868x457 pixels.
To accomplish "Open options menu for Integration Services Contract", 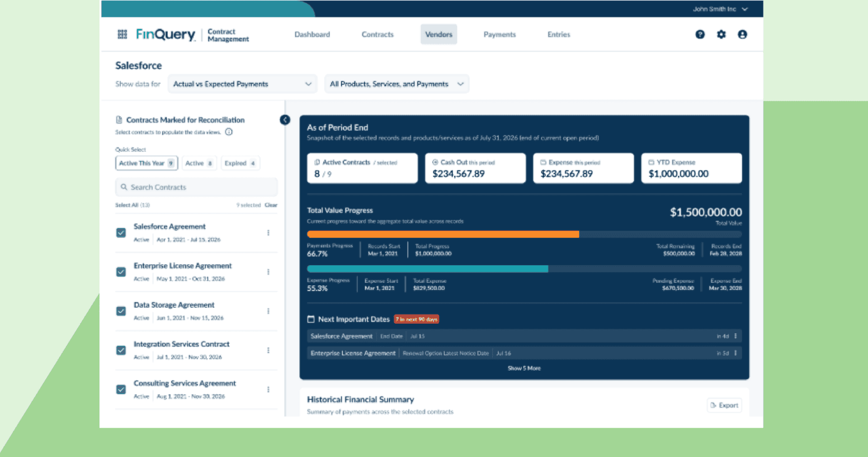I will (268, 350).
